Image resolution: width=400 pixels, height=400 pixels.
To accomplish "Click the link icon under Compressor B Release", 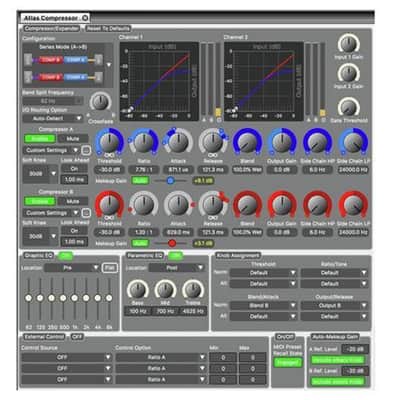I will [213, 218].
